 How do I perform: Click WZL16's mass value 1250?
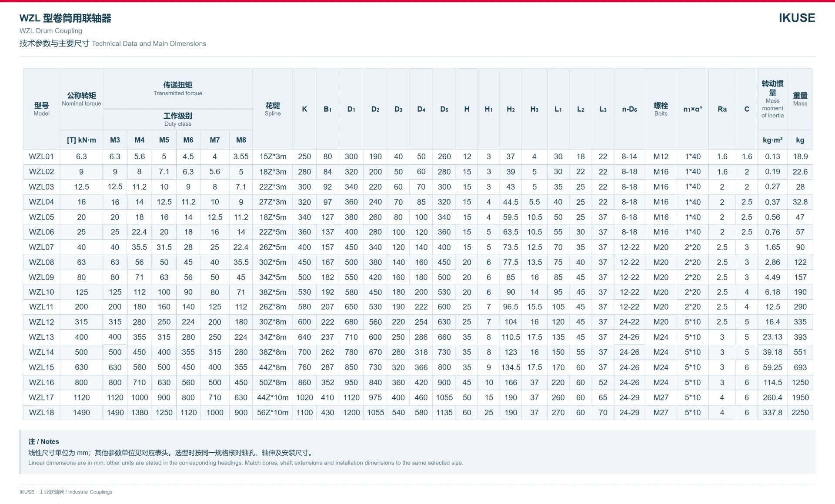(x=800, y=383)
